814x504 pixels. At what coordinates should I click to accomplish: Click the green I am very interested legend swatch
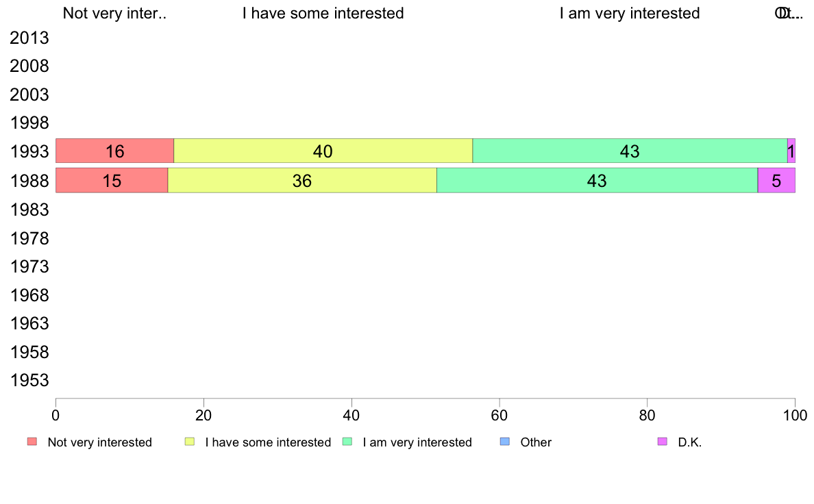347,442
